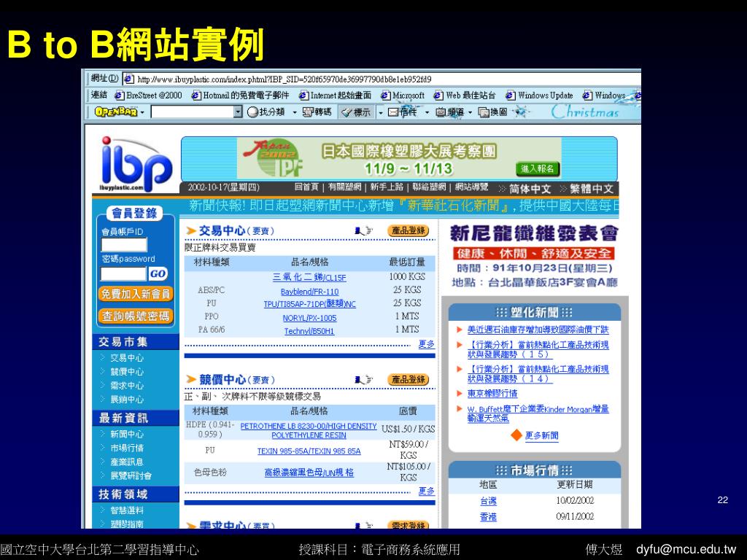Open 有關塑網 nav link
747x560 pixels.
tap(344, 187)
